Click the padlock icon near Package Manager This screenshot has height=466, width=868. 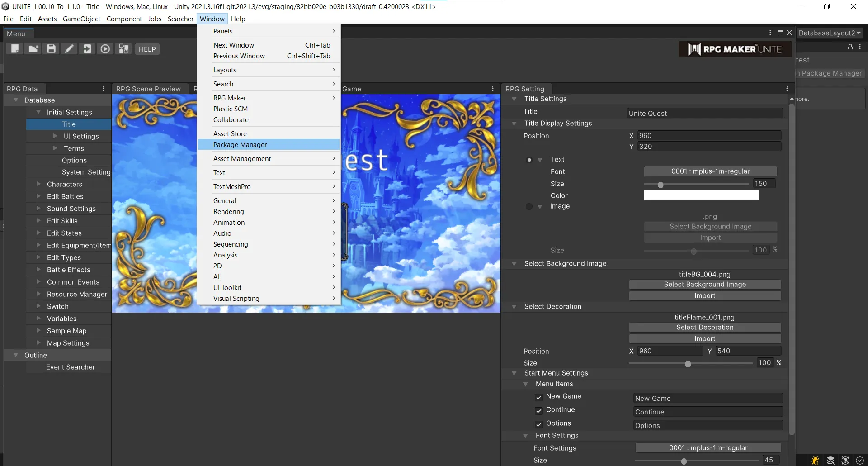(x=850, y=47)
